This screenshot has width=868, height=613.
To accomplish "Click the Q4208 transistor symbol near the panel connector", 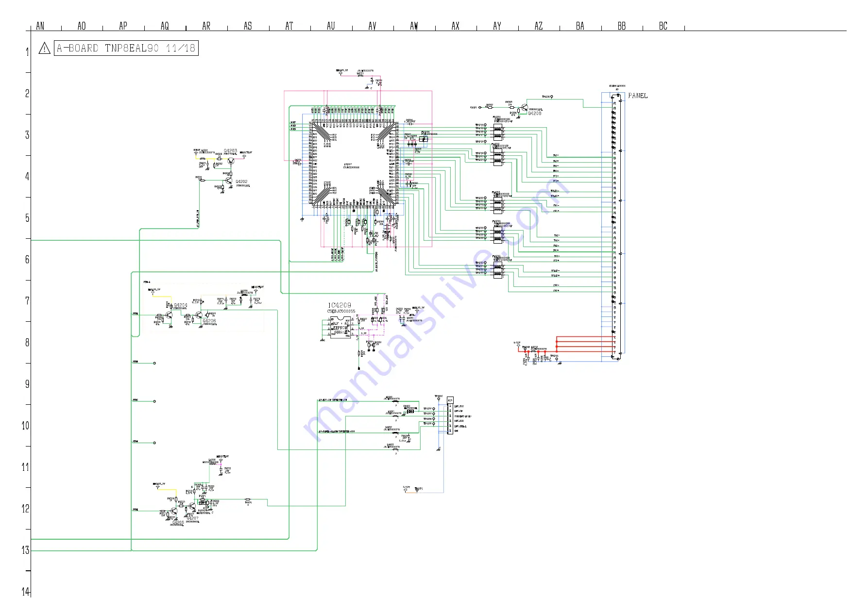I will point(525,107).
